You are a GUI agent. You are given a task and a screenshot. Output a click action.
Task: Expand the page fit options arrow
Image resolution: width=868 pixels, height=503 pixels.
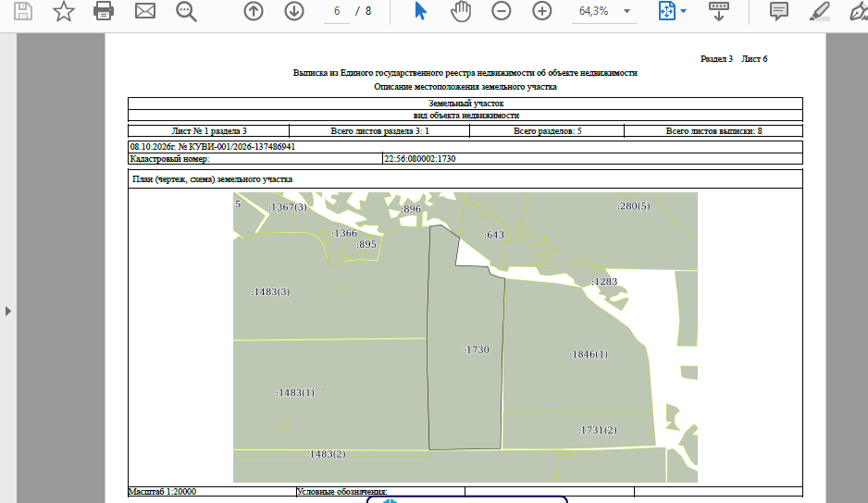(684, 11)
